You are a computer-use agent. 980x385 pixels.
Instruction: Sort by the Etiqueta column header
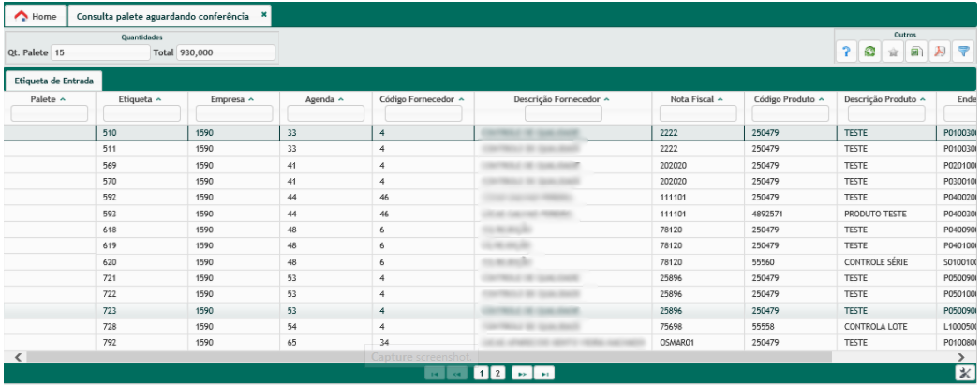[140, 98]
